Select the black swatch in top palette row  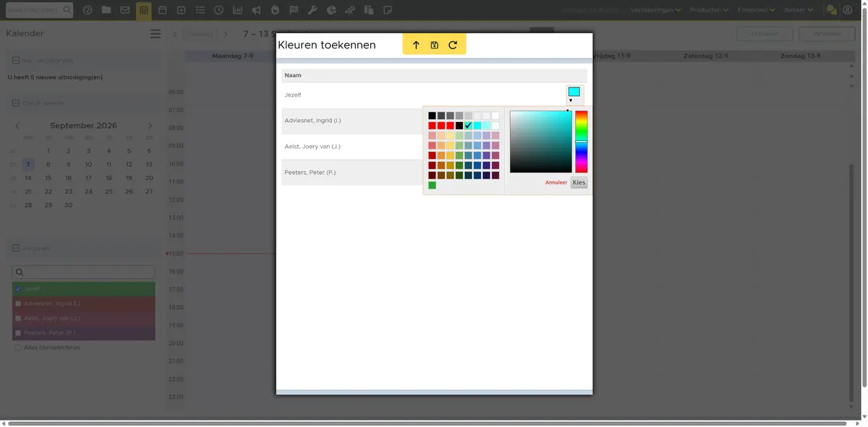point(432,116)
